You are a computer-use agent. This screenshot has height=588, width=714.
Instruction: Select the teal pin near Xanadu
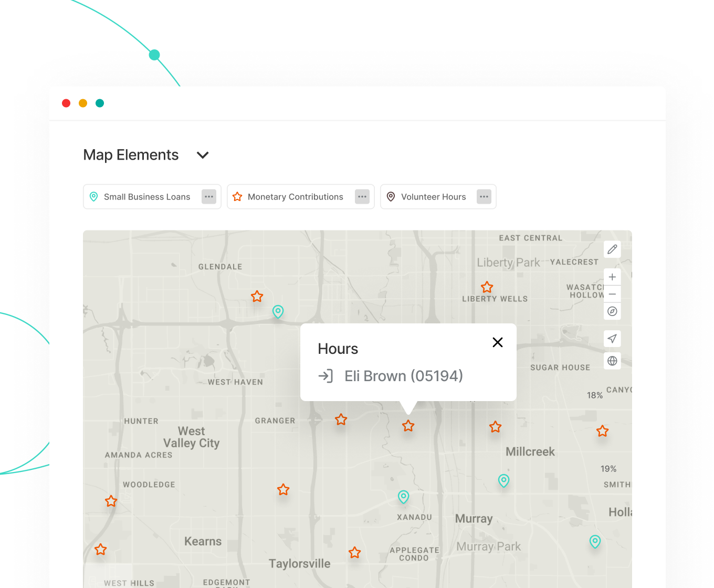(x=403, y=496)
